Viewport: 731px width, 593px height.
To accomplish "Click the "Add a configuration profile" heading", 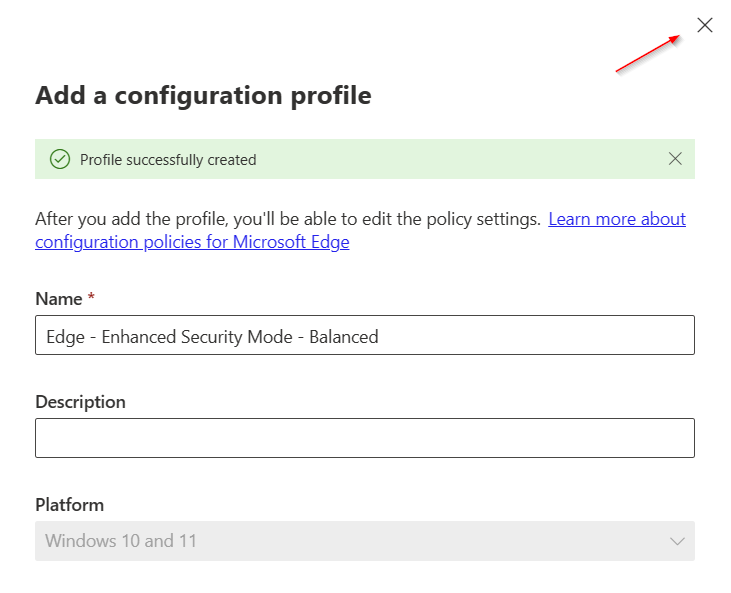I will 203,96.
